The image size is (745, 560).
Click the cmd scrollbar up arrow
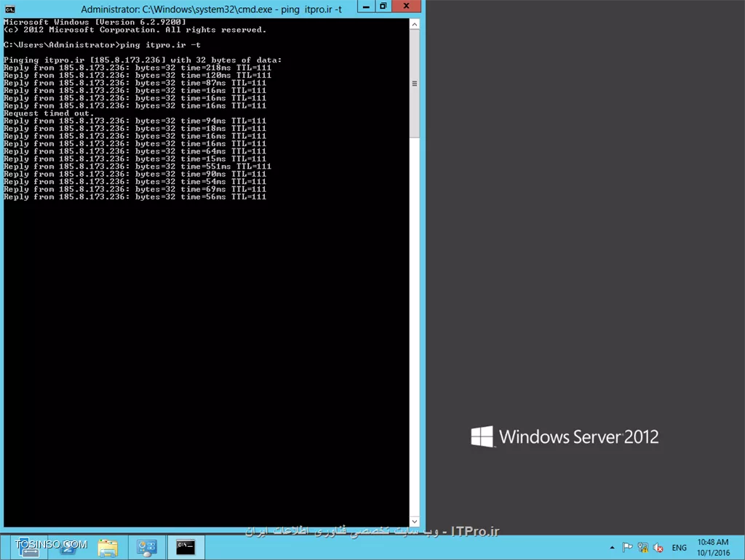414,24
